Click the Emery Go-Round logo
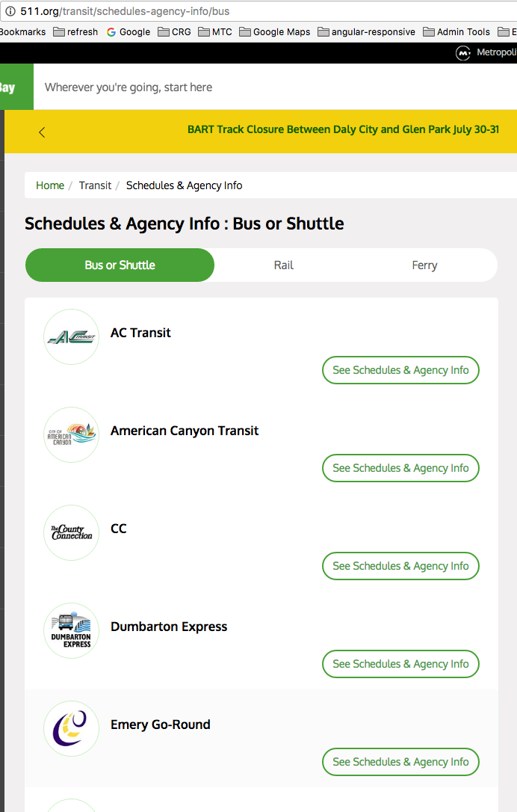Viewport: 517px width, 812px height. tap(72, 728)
